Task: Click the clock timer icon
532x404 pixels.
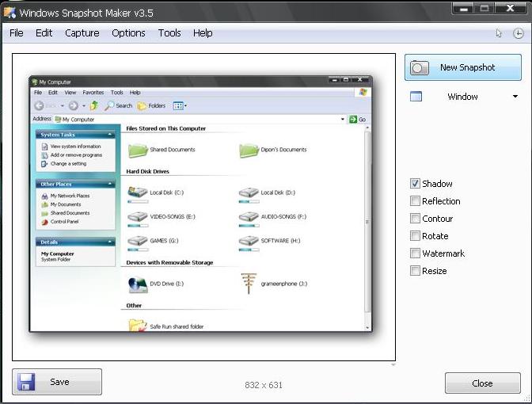Action: click(x=518, y=33)
